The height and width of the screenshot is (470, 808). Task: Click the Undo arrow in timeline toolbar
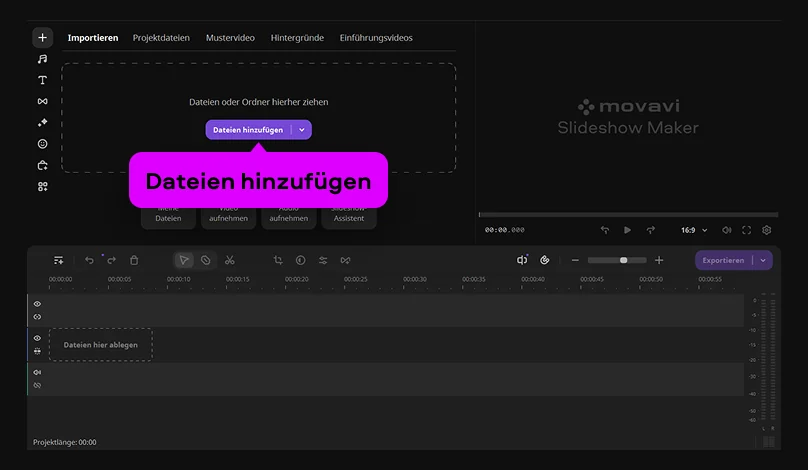pyautogui.click(x=89, y=260)
